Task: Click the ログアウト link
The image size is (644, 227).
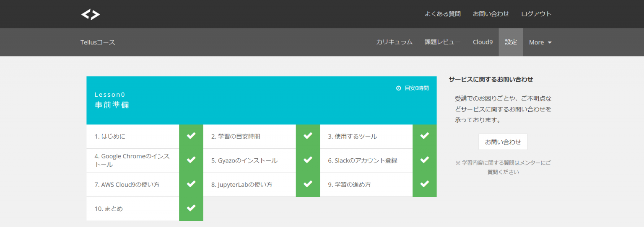Action: [536, 14]
